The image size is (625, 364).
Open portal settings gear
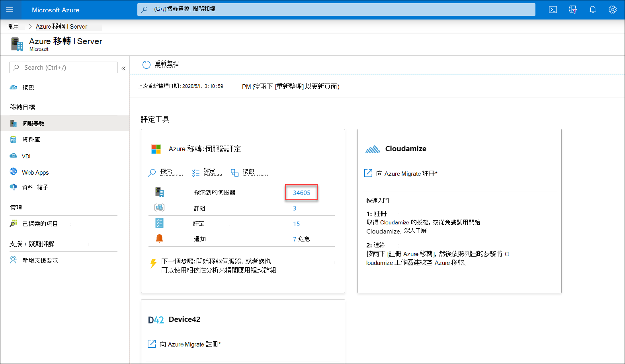[613, 10]
